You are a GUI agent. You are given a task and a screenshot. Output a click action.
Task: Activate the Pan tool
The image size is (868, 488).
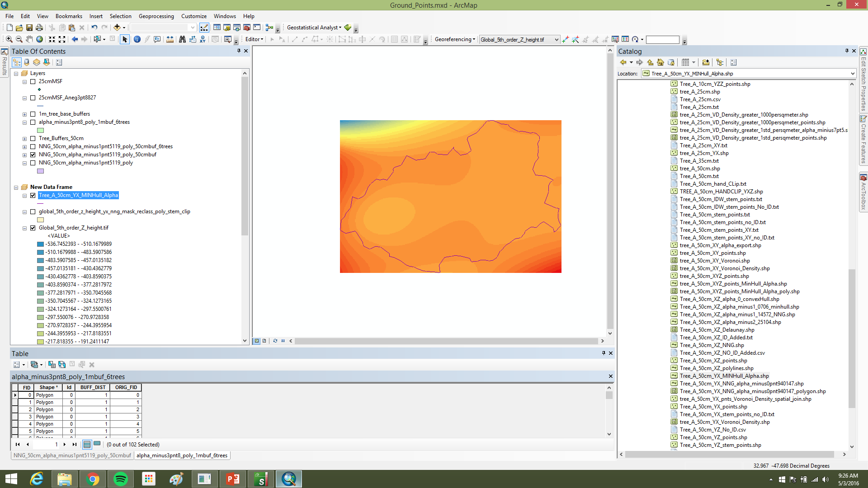point(29,39)
